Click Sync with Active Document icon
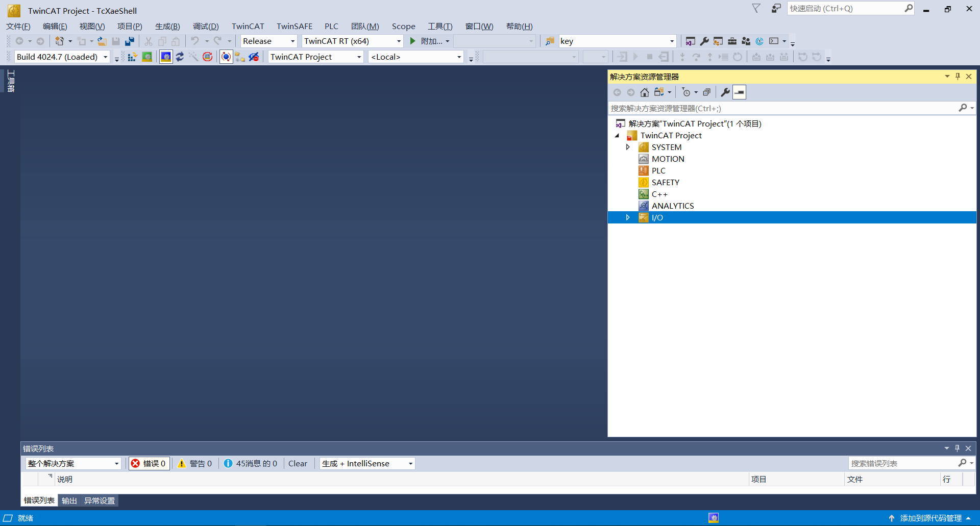This screenshot has width=980, height=526. (659, 92)
